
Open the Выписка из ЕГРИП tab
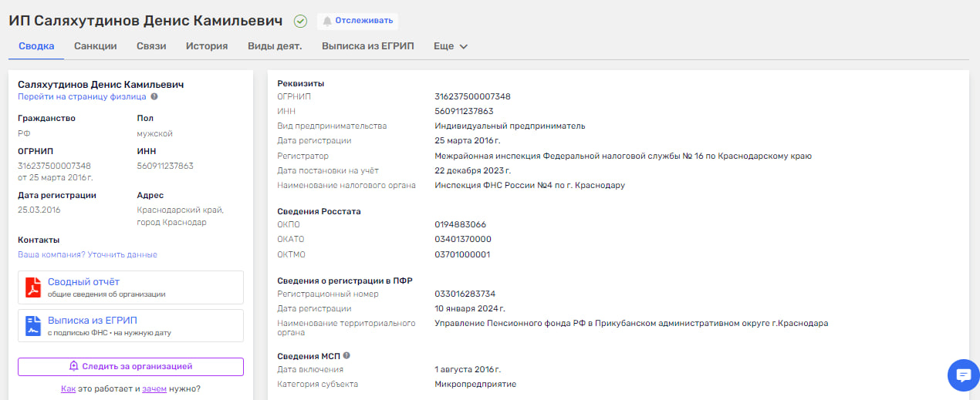pyautogui.click(x=368, y=46)
